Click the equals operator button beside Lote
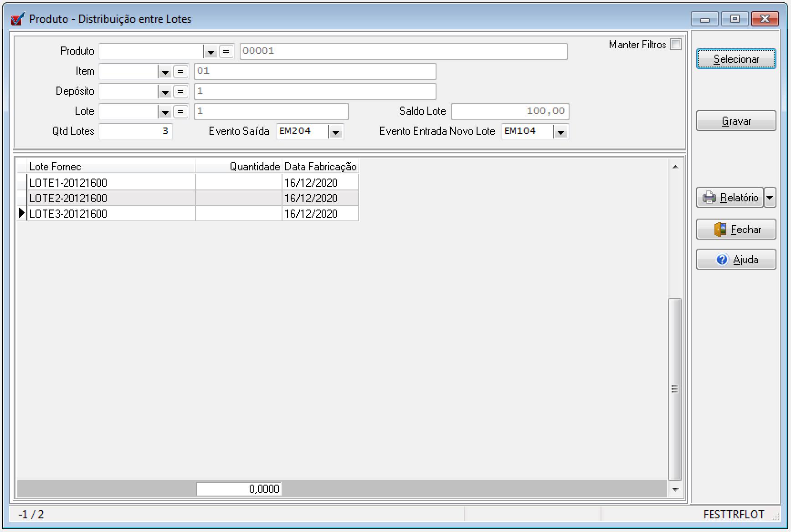 (x=180, y=112)
